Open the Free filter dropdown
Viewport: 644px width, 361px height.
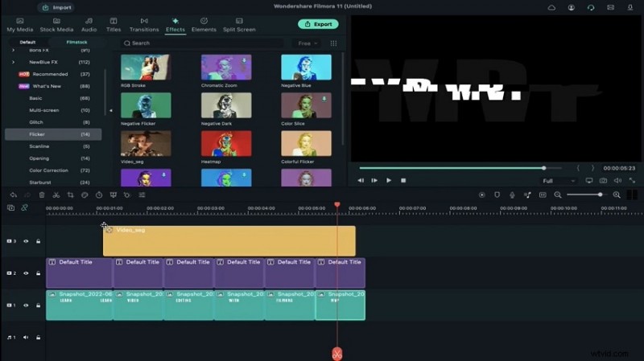308,43
